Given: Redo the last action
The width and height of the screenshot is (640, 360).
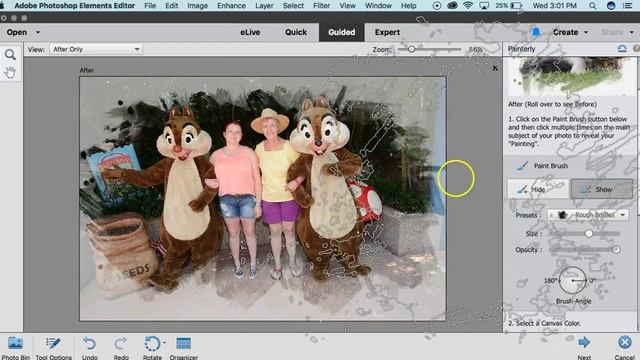Looking at the screenshot, I should (121, 347).
